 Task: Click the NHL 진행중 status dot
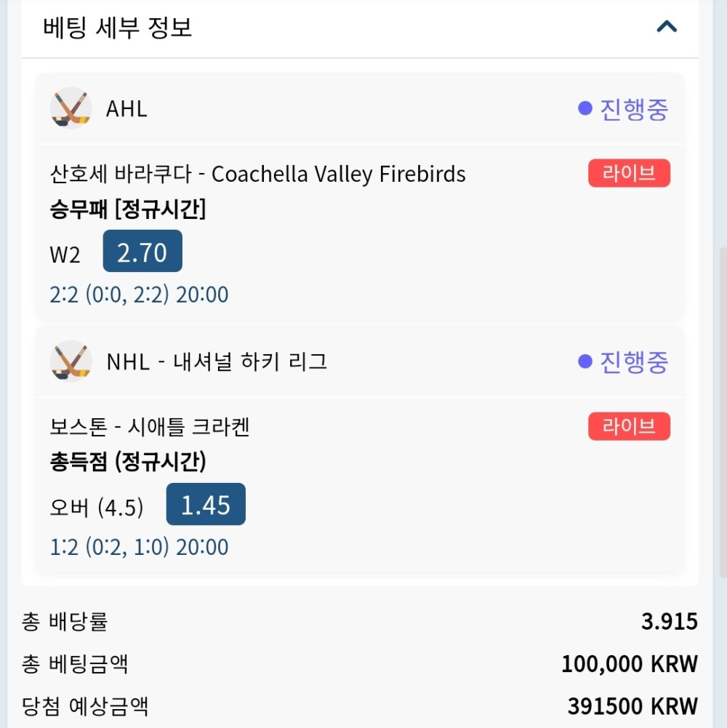click(x=585, y=361)
